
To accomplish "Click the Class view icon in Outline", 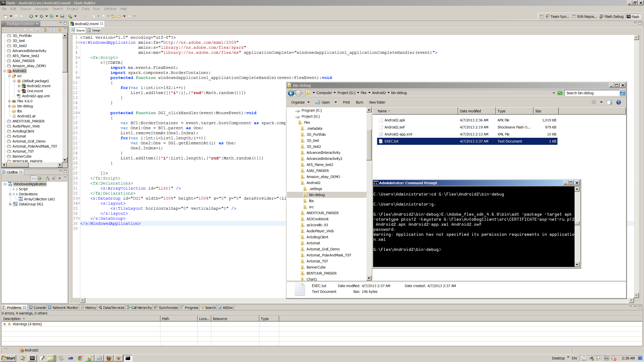I will point(39,178).
